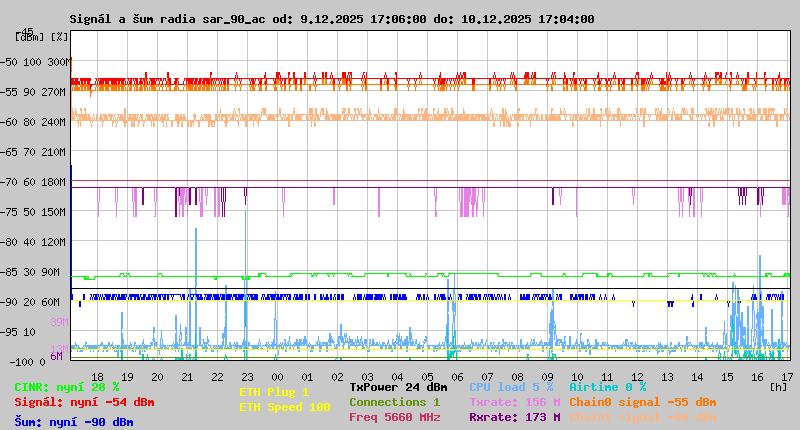Select the 12 hour mark on time axis
Viewport: 800px width, 430px height.
[637, 376]
